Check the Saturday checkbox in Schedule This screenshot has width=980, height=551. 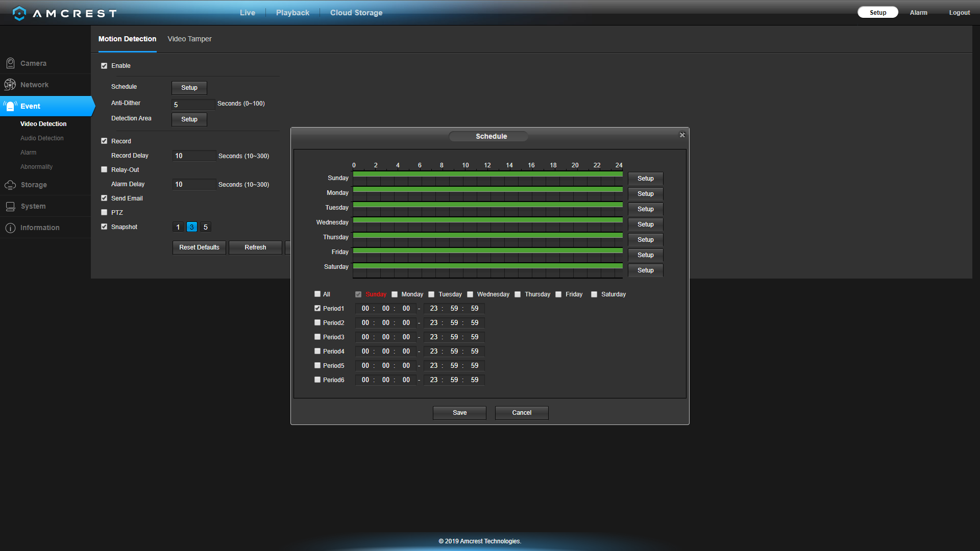point(594,294)
